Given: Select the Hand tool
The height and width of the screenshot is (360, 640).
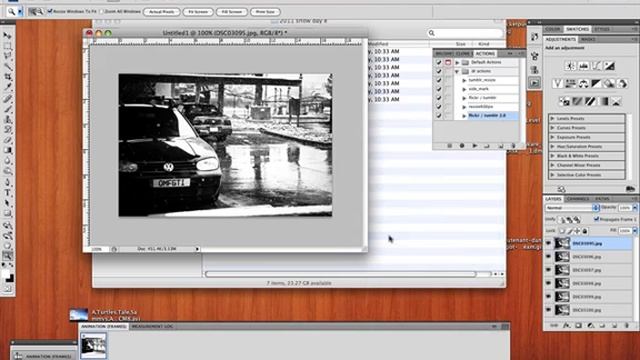Looking at the screenshot, I should pyautogui.click(x=7, y=245).
